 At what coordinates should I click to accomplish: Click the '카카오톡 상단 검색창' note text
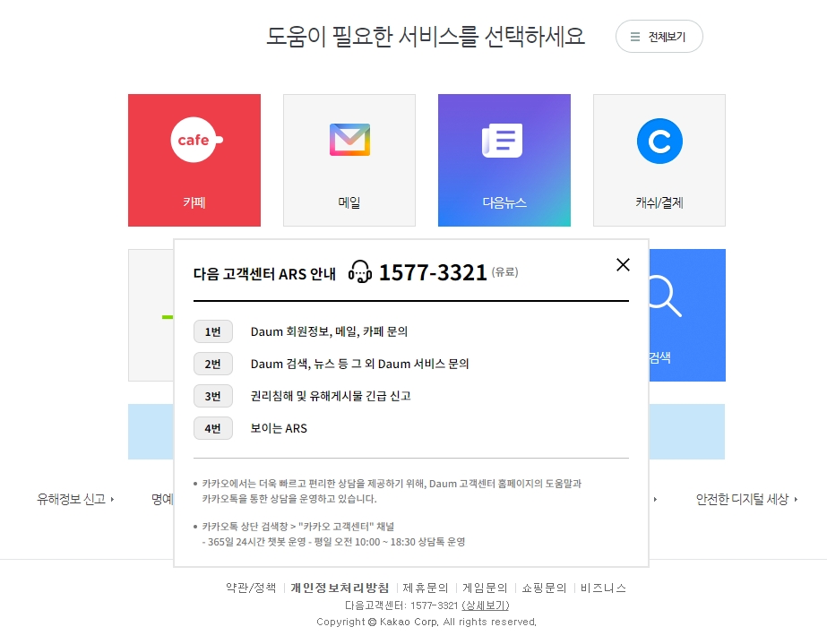[x=298, y=527]
